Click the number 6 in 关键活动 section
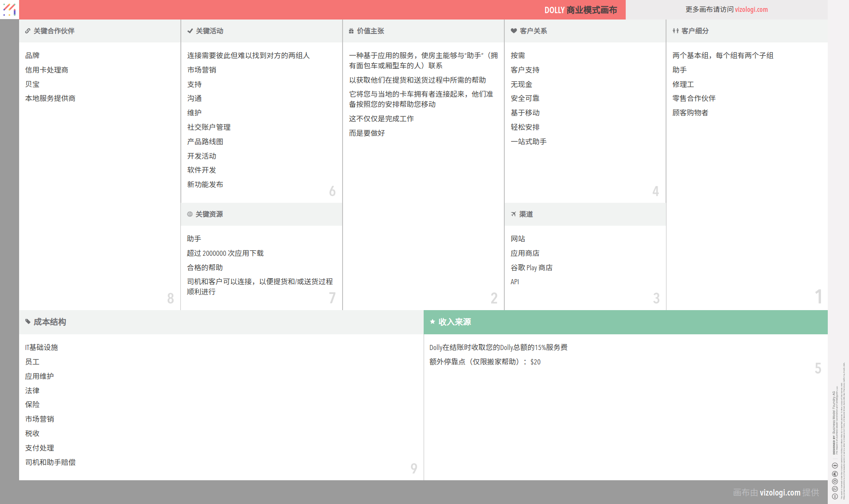 tap(332, 191)
